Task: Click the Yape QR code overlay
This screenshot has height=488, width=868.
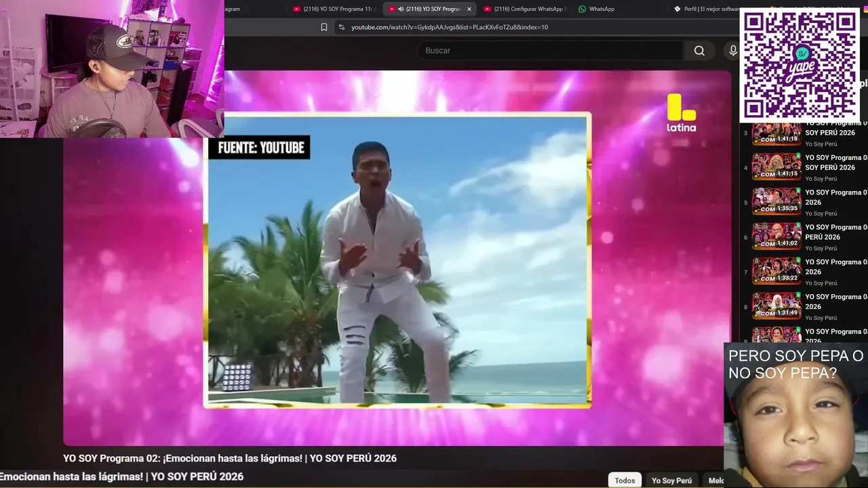Action: click(x=800, y=65)
